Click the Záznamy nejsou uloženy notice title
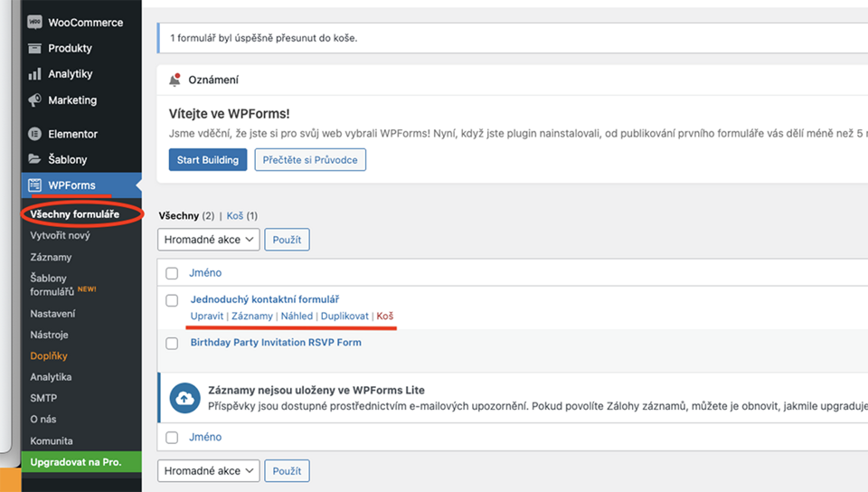 (316, 390)
